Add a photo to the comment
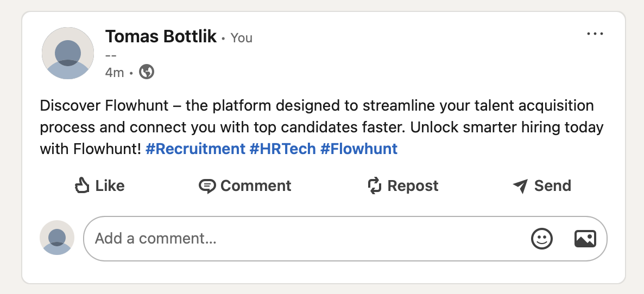 pyautogui.click(x=585, y=239)
